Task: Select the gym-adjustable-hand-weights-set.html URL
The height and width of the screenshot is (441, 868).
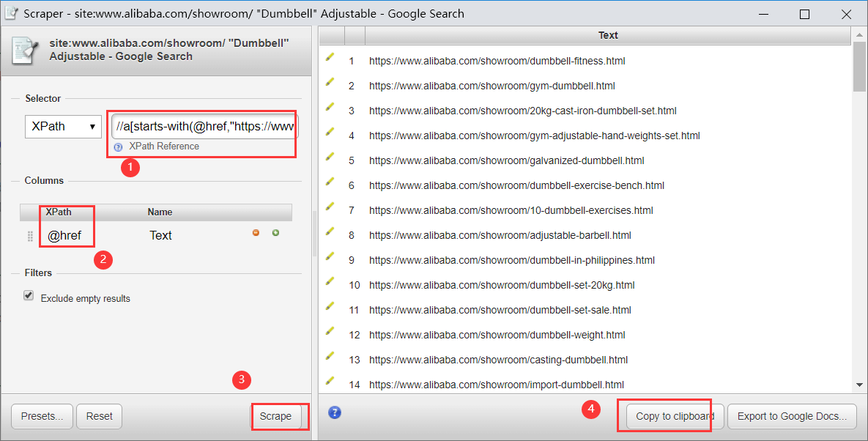Action: click(535, 136)
